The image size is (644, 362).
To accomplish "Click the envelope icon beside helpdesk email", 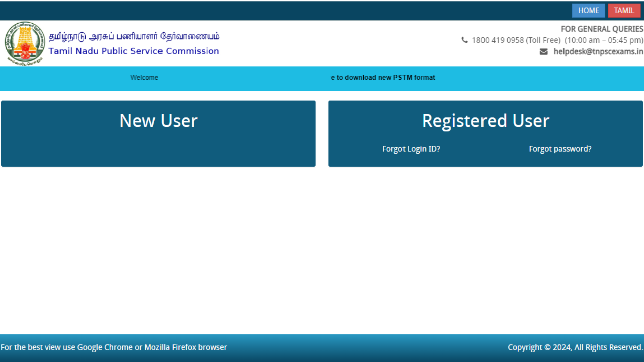I will click(x=543, y=51).
